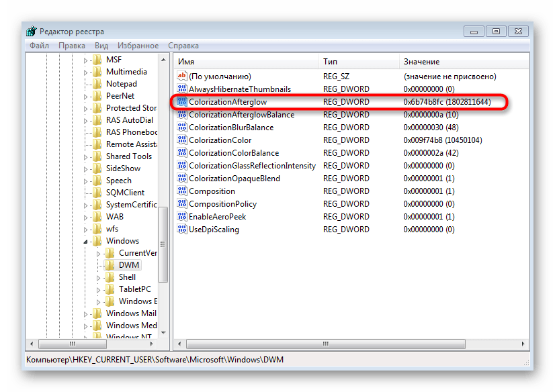Click the registry path in status bar
This screenshot has height=392, width=555.
155,360
